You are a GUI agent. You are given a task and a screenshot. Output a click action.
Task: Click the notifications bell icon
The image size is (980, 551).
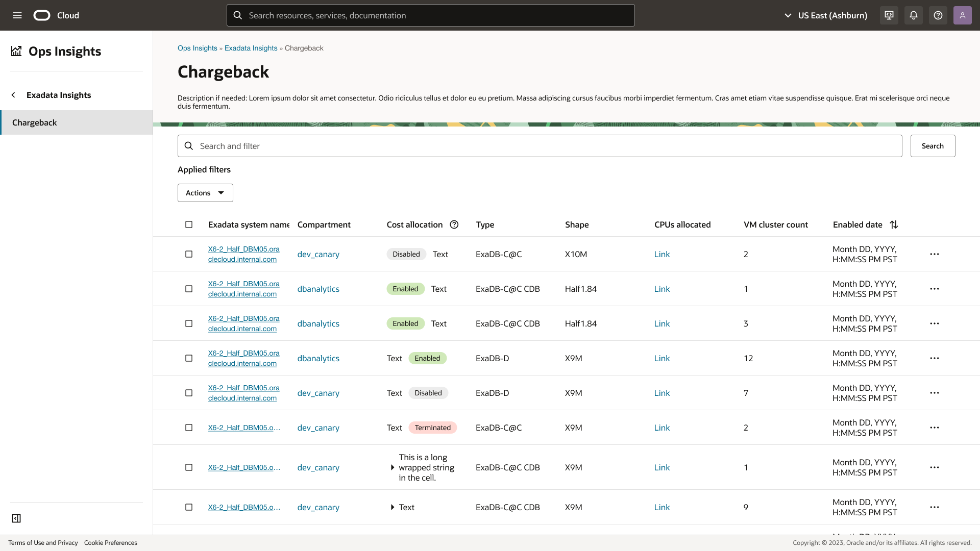click(x=914, y=15)
